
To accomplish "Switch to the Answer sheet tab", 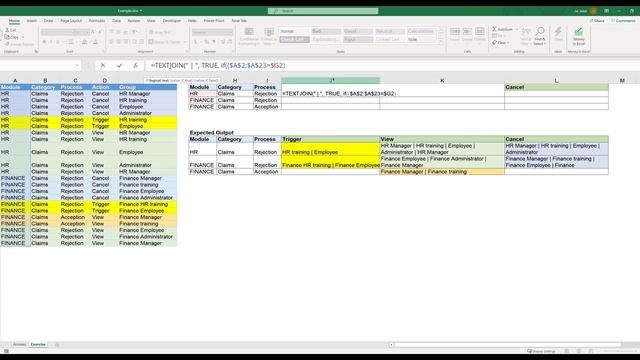I will click(19, 344).
